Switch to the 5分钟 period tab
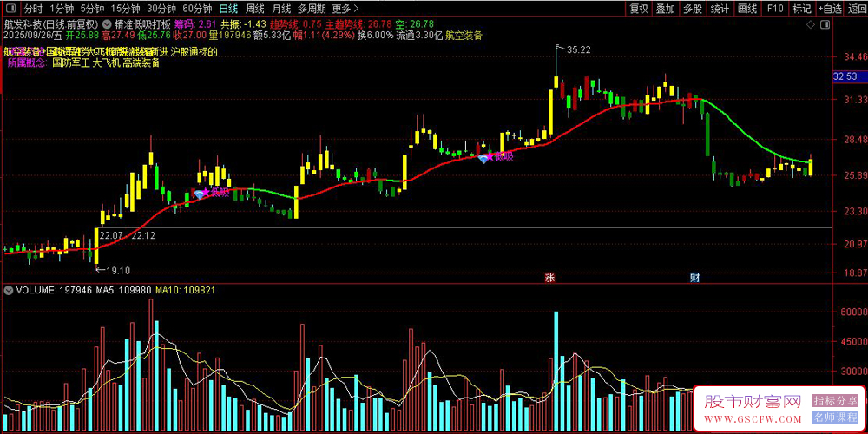868x434 pixels. (91, 9)
